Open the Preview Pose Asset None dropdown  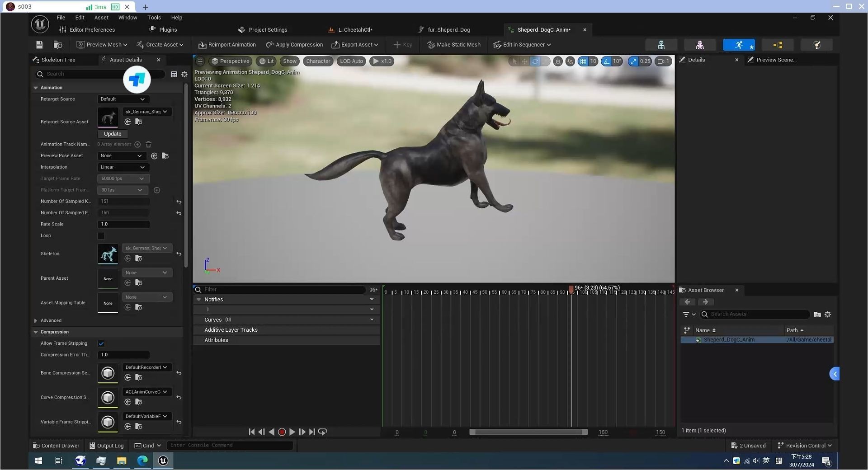pos(122,156)
